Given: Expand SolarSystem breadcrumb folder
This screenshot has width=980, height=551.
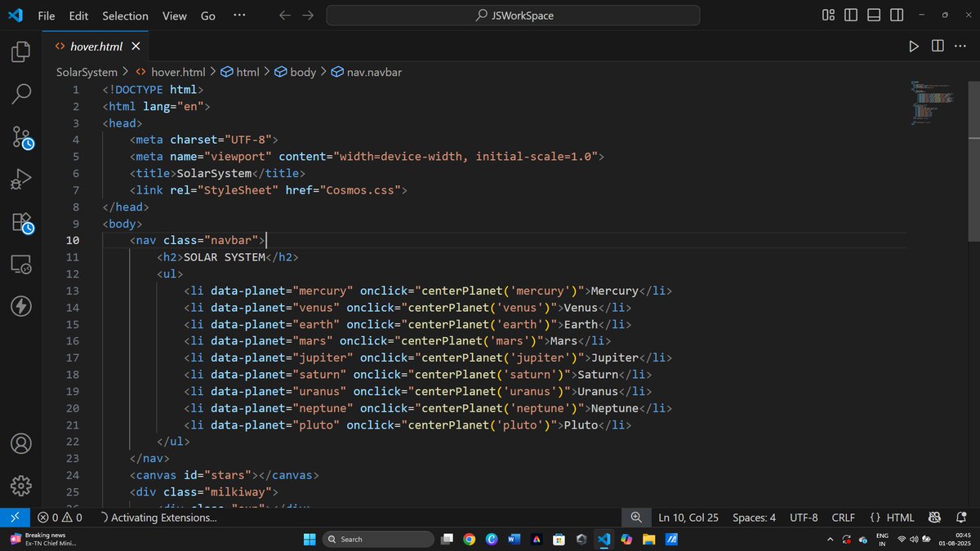Looking at the screenshot, I should point(87,72).
